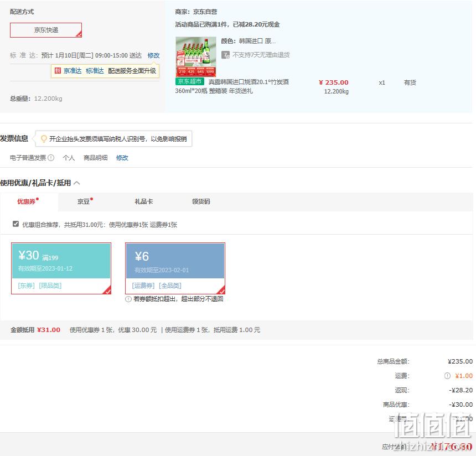Screen dimensions: 476x456
Task: Switch to the 领货码 tab
Action: coord(201,201)
